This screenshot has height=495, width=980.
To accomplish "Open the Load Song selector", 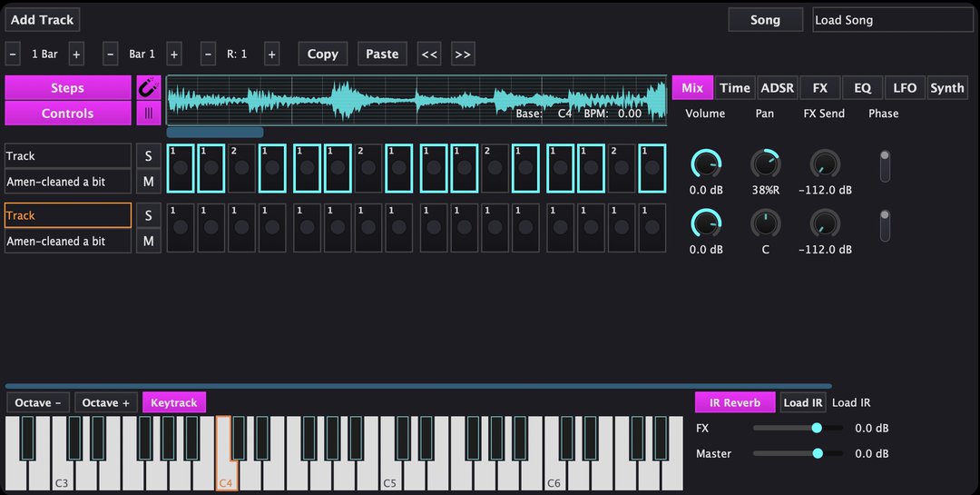I will coord(892,20).
